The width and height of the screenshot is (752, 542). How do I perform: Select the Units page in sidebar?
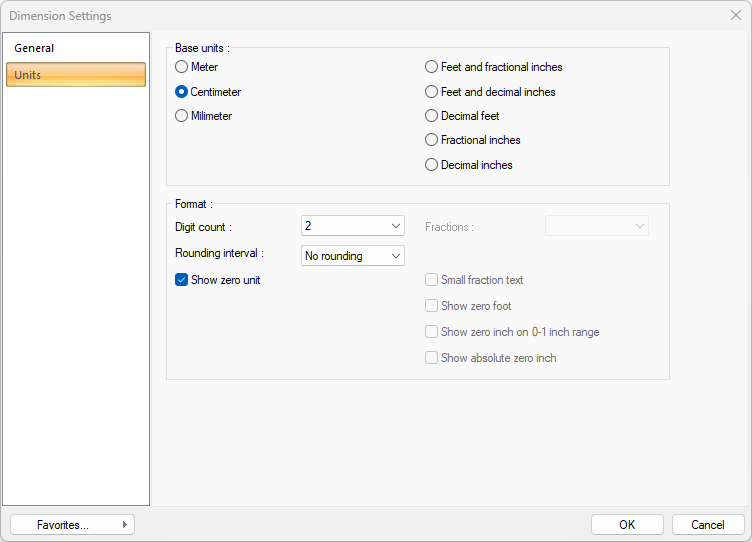coord(76,75)
